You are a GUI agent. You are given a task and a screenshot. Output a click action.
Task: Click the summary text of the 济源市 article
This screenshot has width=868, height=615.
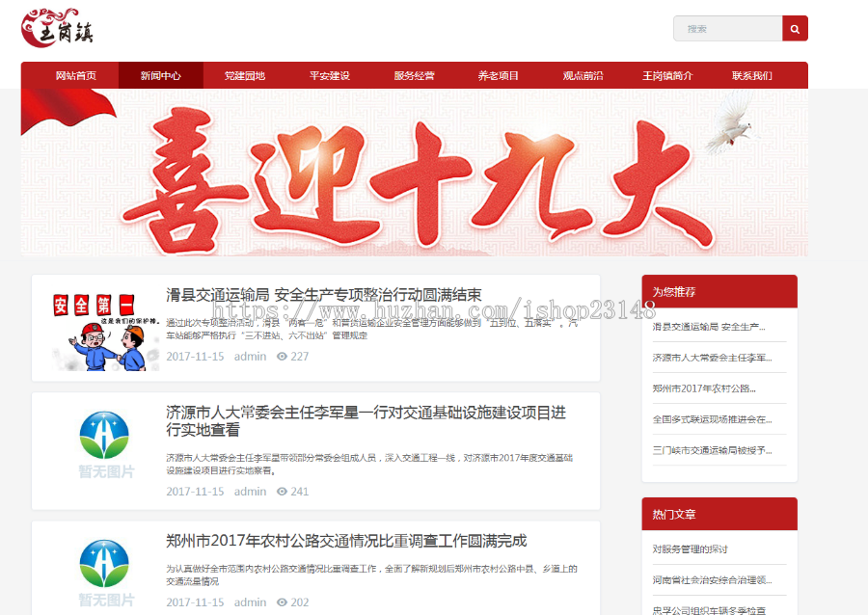pyautogui.click(x=369, y=464)
